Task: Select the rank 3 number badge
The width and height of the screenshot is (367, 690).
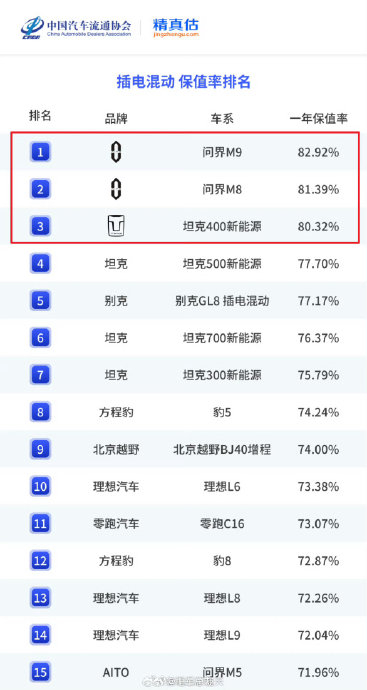Action: pyautogui.click(x=40, y=227)
